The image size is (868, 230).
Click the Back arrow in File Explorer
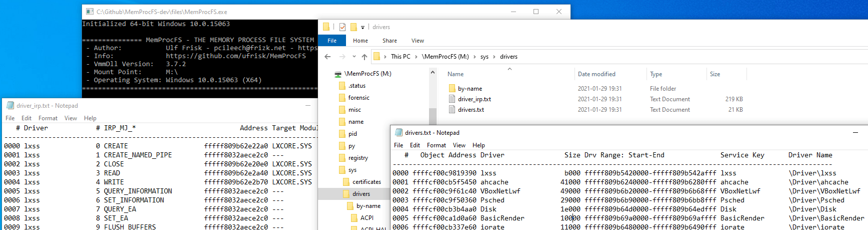tap(327, 57)
